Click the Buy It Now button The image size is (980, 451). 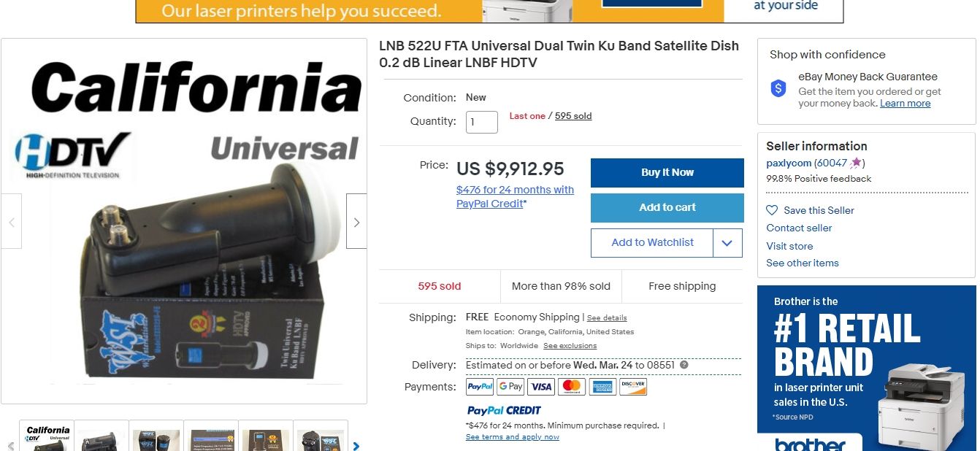point(667,173)
